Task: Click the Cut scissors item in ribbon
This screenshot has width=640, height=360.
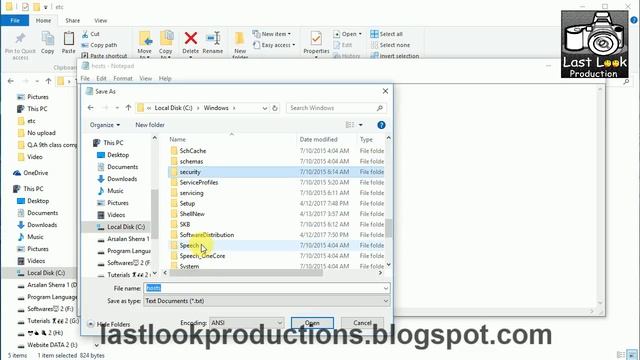Action: 90,34
